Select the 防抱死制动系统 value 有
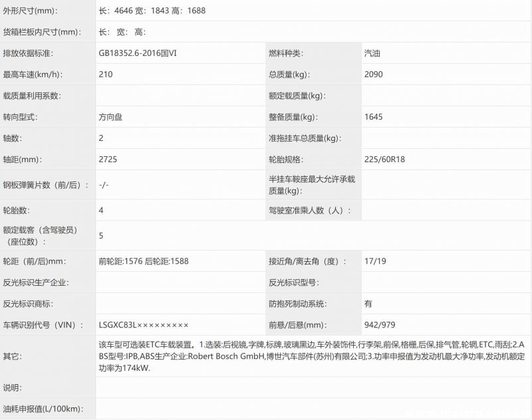 click(368, 304)
